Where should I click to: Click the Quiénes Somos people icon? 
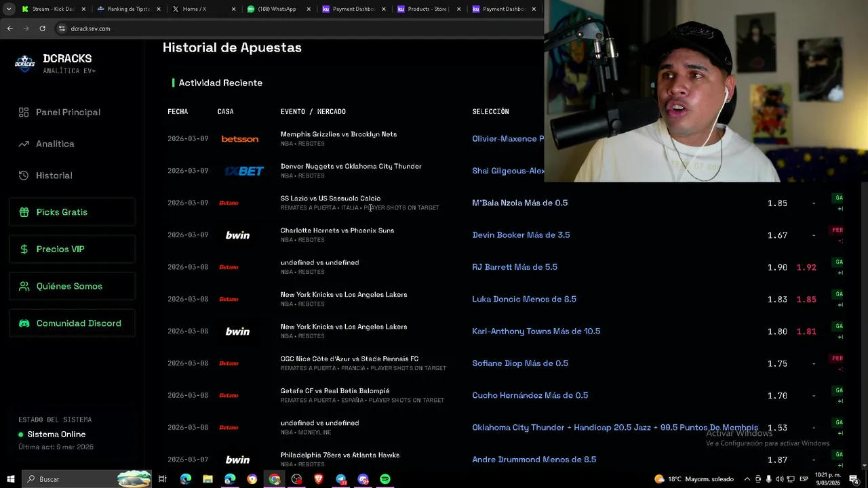point(24,286)
